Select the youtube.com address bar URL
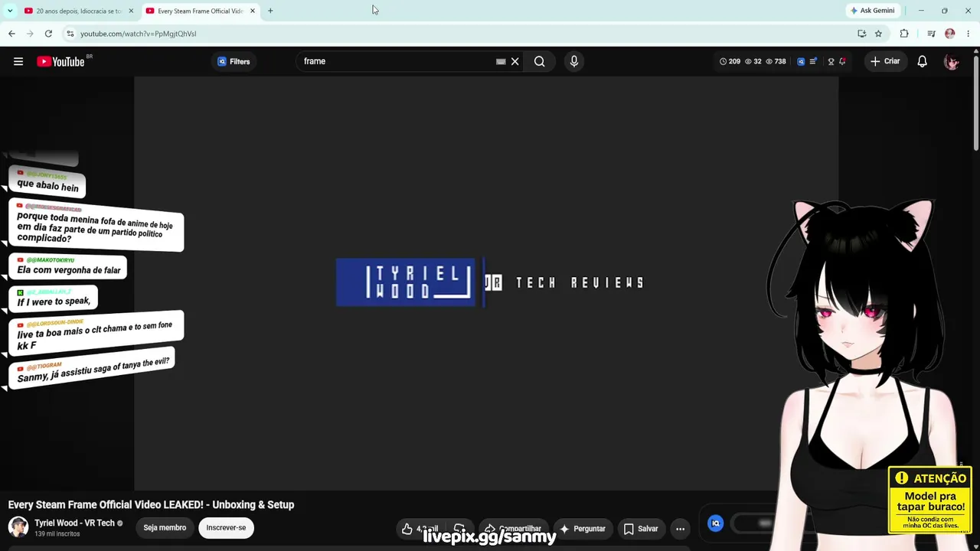Viewport: 980px width, 551px height. 139,34
